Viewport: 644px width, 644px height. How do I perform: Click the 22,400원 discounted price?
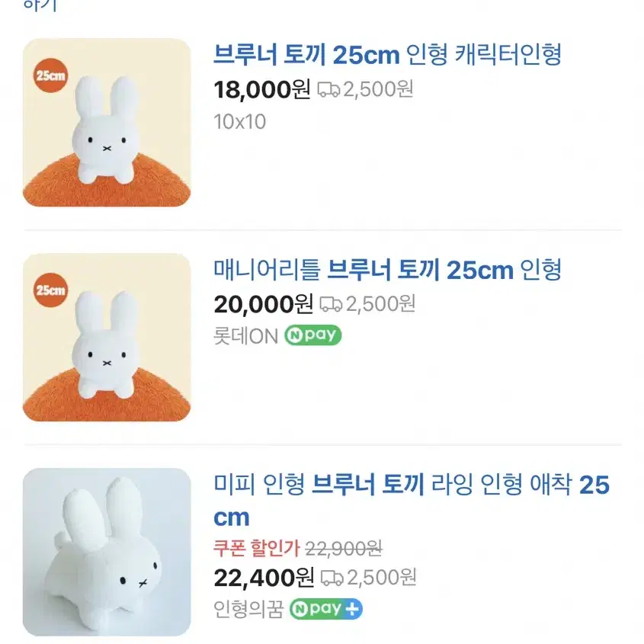(264, 578)
